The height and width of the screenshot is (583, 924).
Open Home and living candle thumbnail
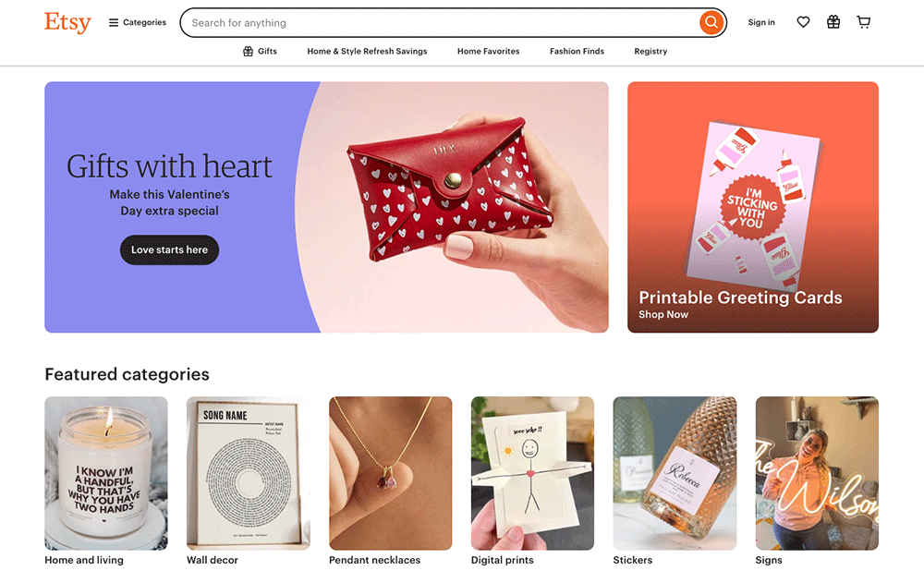pos(106,473)
